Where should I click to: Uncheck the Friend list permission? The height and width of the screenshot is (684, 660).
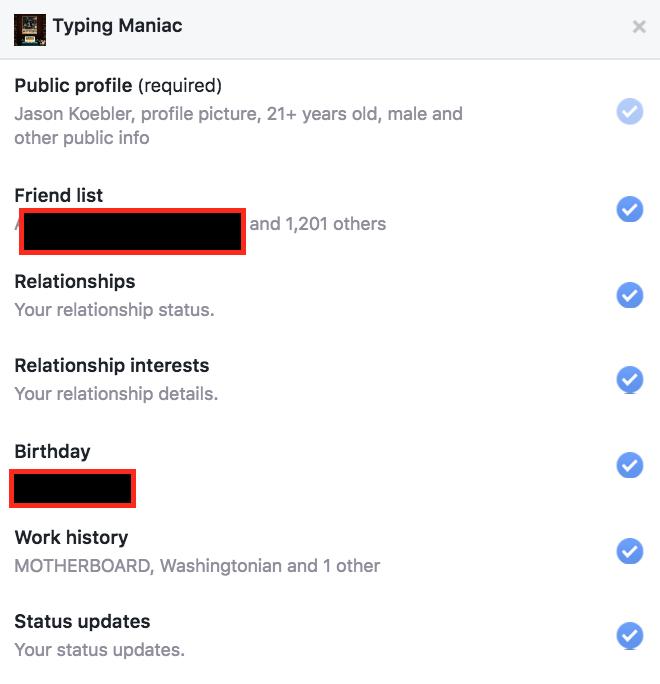pyautogui.click(x=629, y=209)
